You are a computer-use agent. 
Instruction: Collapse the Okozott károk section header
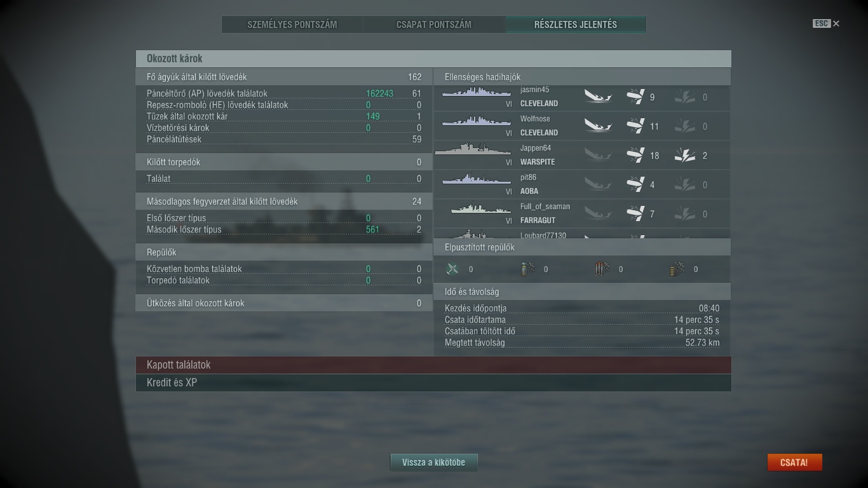[x=433, y=58]
